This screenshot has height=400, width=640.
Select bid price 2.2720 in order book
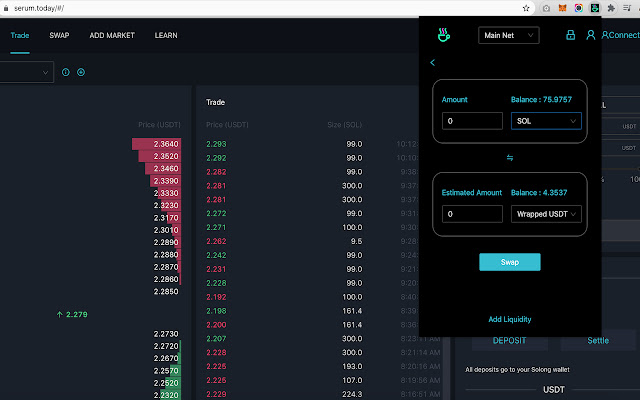click(166, 346)
